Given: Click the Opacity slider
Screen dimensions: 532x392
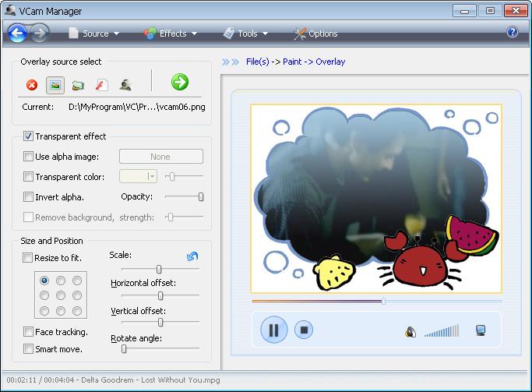Looking at the screenshot, I should coord(184,197).
